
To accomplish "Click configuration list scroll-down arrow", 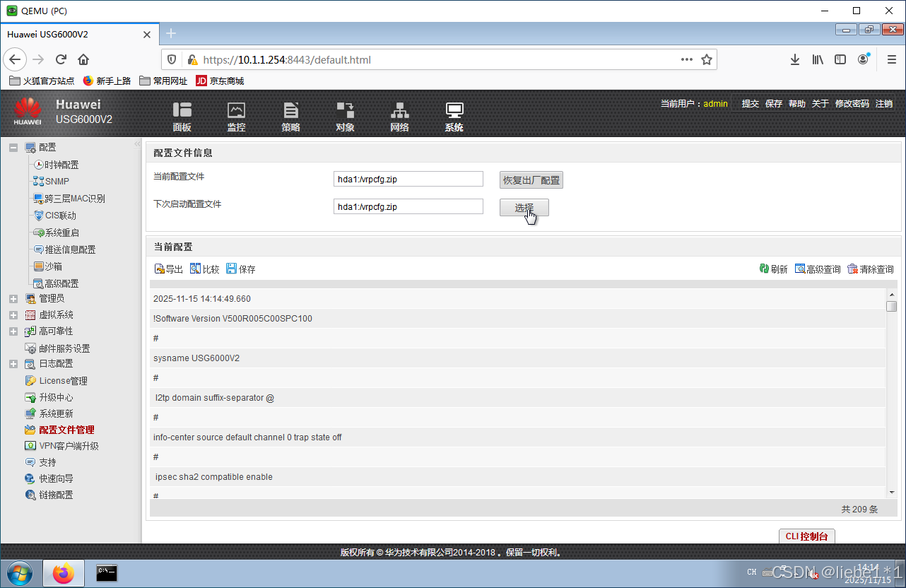I will click(x=891, y=492).
